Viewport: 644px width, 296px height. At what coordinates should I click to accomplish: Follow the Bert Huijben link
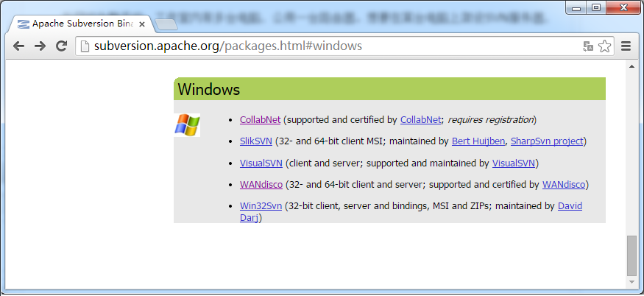click(478, 141)
